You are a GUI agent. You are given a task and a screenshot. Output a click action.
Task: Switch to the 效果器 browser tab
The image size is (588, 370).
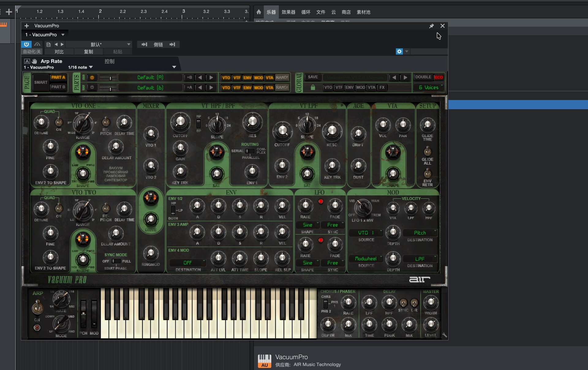(x=288, y=12)
